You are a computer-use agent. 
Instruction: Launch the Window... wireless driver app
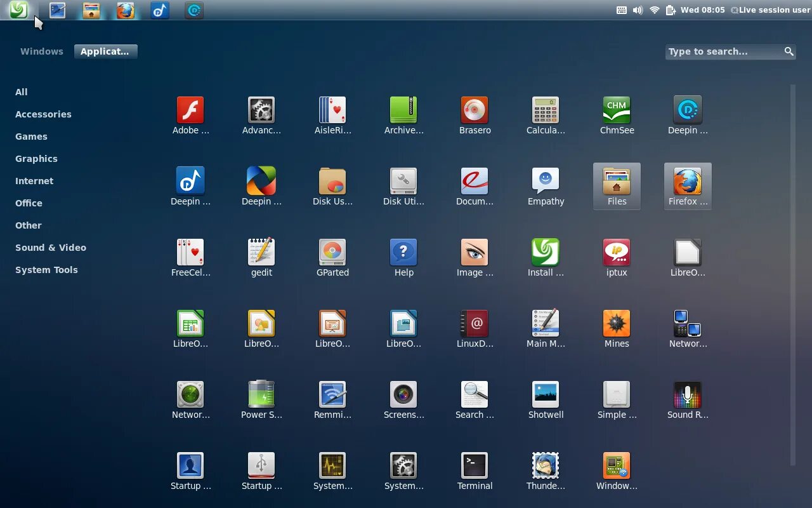tap(617, 466)
